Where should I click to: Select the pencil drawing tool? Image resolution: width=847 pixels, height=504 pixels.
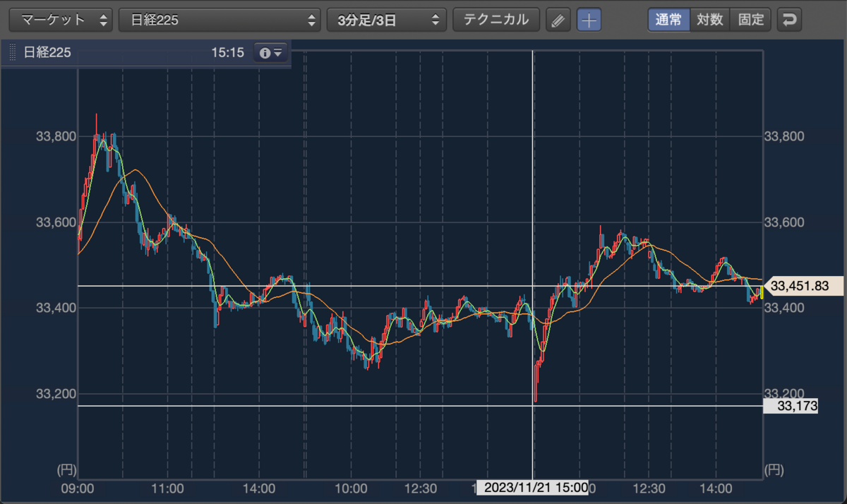(x=558, y=20)
